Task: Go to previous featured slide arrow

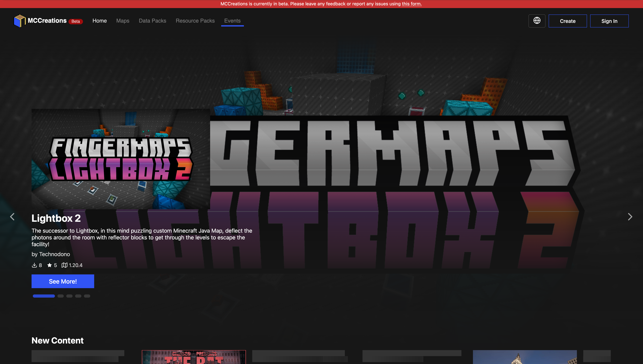Action: [12, 217]
